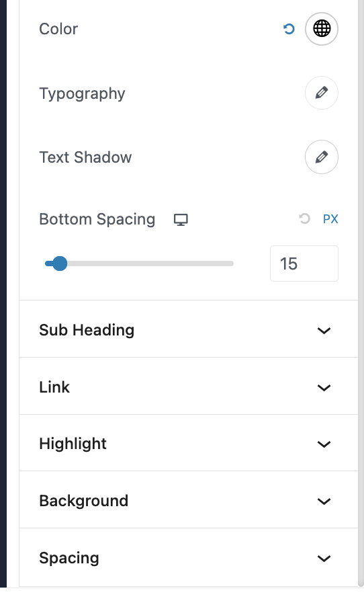The width and height of the screenshot is (364, 605).
Task: Click the Bottom Spacing slider track
Action: pyautogui.click(x=139, y=264)
